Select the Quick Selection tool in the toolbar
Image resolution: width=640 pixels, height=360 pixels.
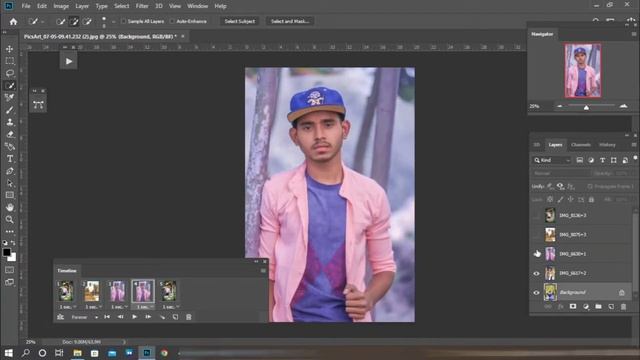coord(10,85)
